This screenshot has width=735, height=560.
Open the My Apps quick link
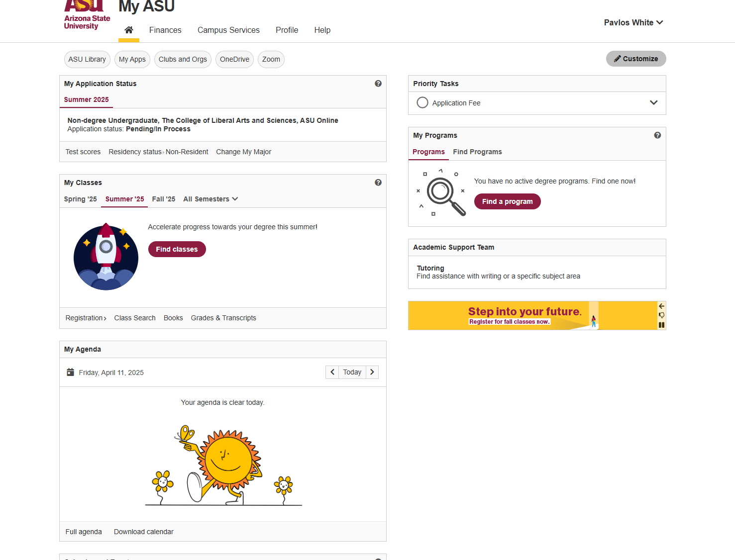(x=132, y=59)
